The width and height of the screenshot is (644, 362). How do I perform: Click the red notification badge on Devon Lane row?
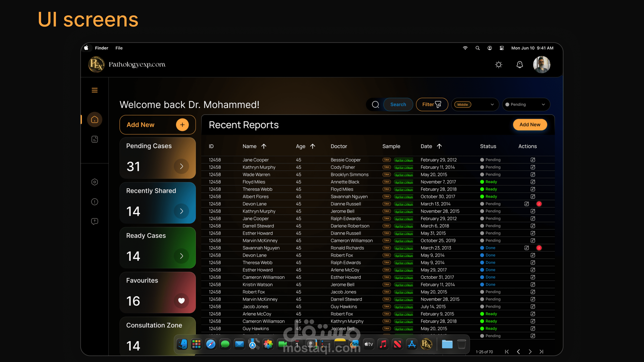click(539, 204)
